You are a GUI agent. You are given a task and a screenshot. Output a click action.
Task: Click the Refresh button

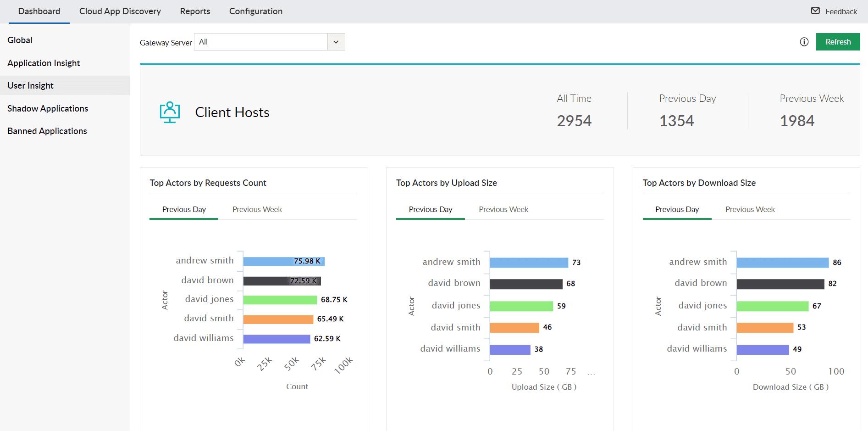coord(838,42)
